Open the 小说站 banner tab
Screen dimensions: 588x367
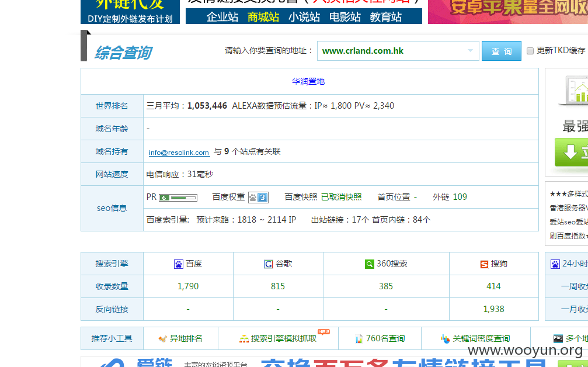pos(304,17)
